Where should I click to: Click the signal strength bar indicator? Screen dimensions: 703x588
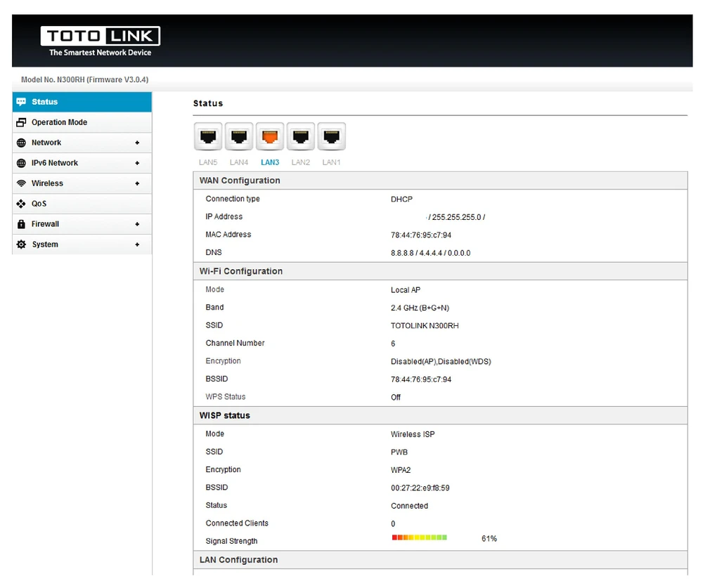coord(420,537)
